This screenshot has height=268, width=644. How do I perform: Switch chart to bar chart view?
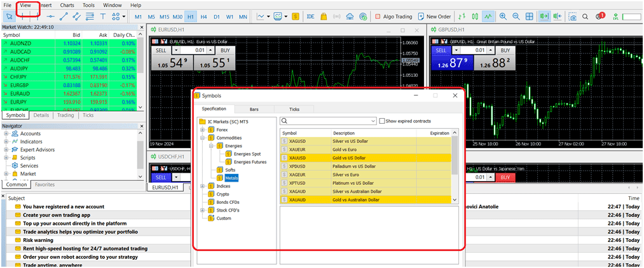(462, 17)
